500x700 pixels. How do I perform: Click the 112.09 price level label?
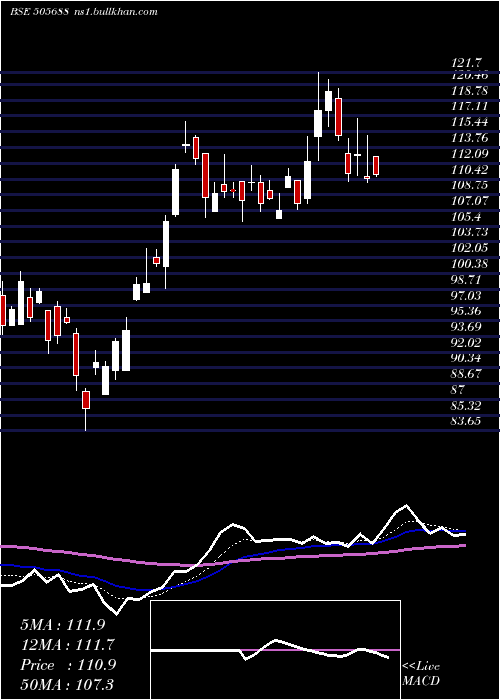[x=470, y=154]
